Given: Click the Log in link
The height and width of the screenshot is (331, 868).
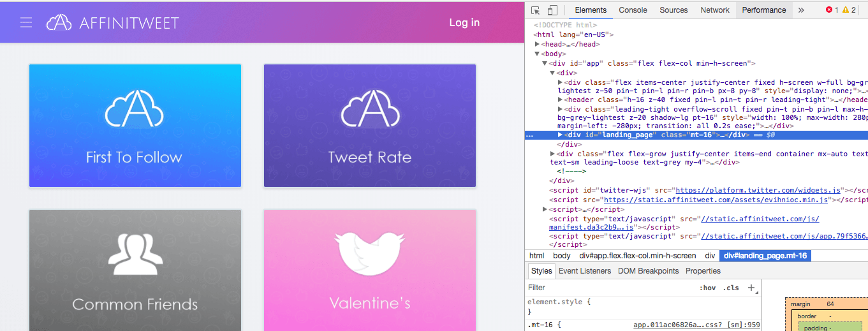Looking at the screenshot, I should (464, 22).
